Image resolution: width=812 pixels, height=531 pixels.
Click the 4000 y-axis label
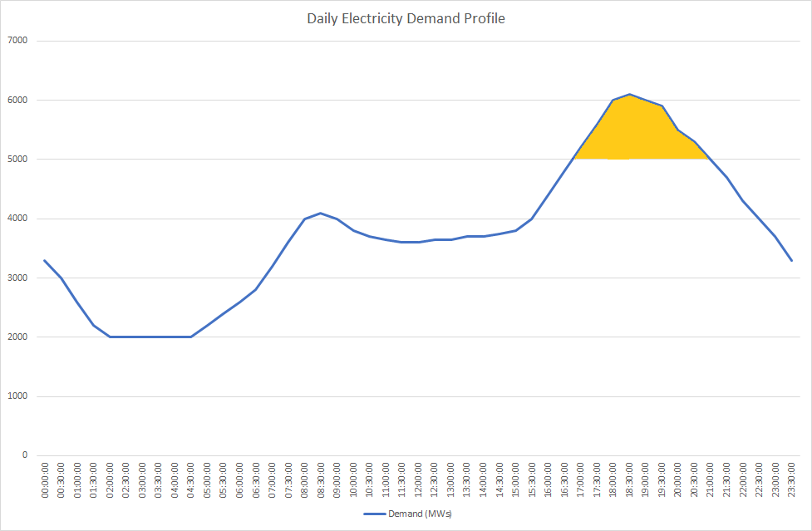(x=17, y=219)
